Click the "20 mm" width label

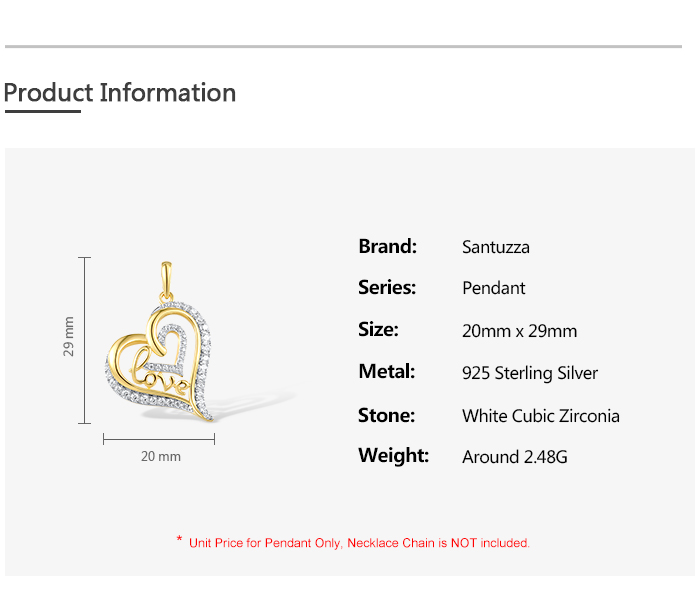click(160, 456)
